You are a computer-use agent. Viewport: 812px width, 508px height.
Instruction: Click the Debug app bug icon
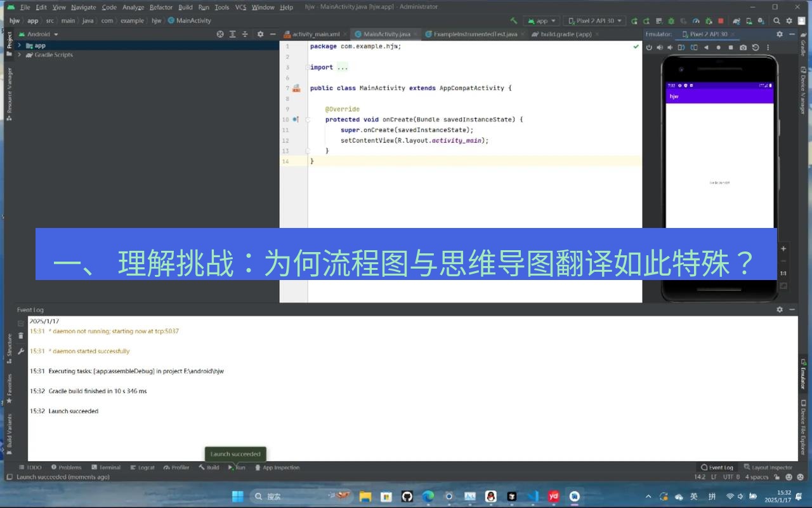671,21
